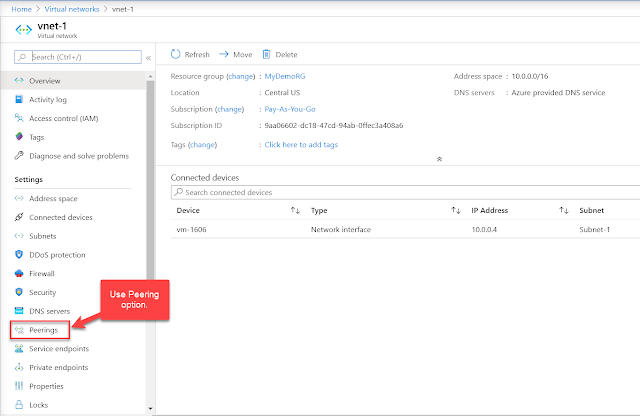Go to Home in the breadcrumb

[x=21, y=9]
